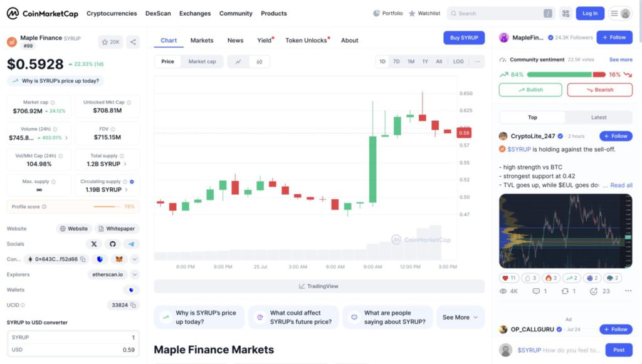Vote Bullish on community sentiment
The image size is (642, 364).
click(530, 90)
